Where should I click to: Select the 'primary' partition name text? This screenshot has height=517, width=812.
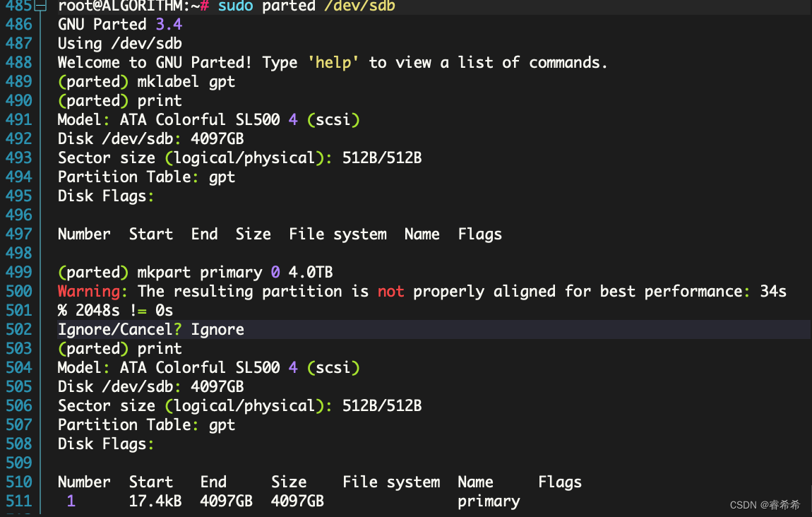tap(489, 501)
